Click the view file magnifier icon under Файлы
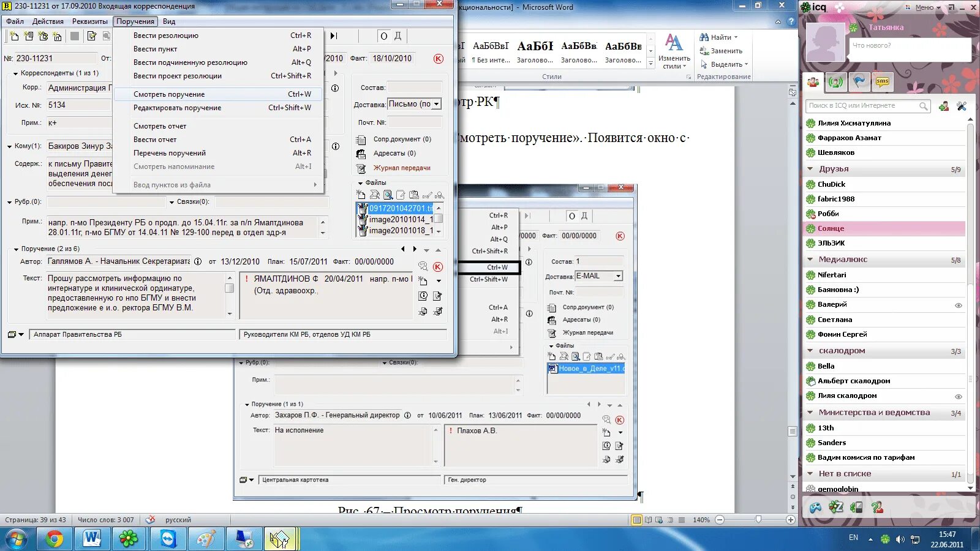Image resolution: width=980 pixels, height=551 pixels. 388,195
